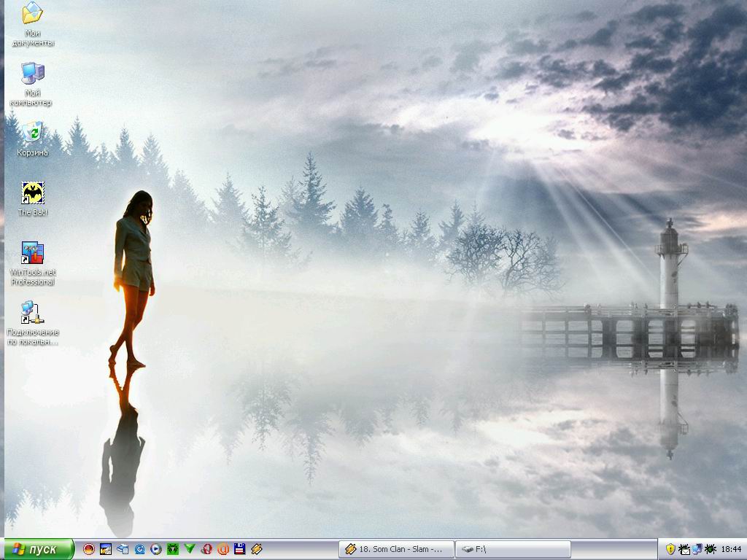The image size is (747, 560).
Task: Click the yellow security shield tray icon
Action: click(x=670, y=549)
